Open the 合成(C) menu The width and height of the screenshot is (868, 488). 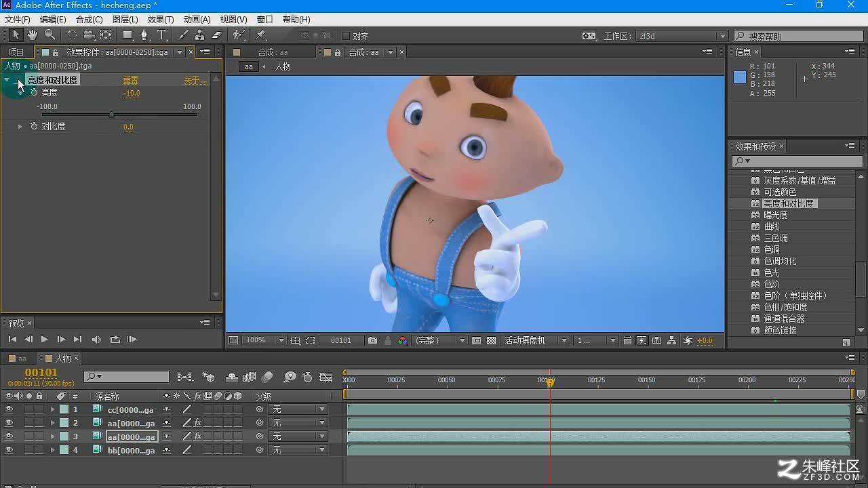(x=90, y=20)
